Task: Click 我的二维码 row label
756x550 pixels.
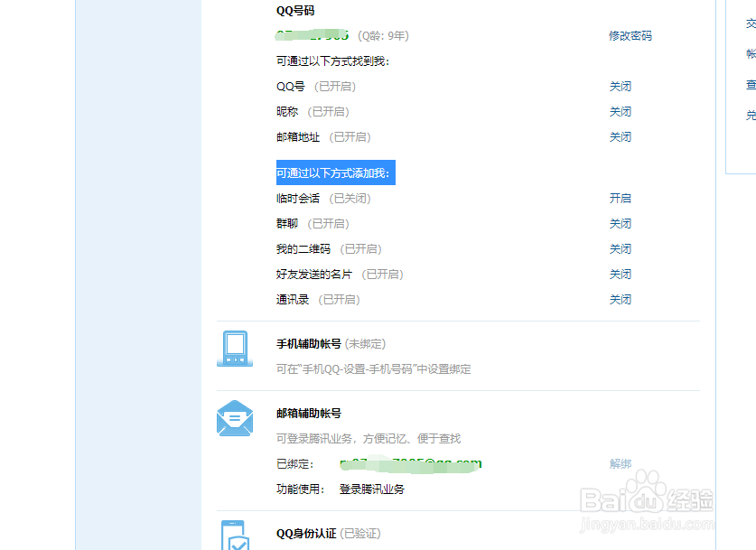Action: [x=303, y=248]
